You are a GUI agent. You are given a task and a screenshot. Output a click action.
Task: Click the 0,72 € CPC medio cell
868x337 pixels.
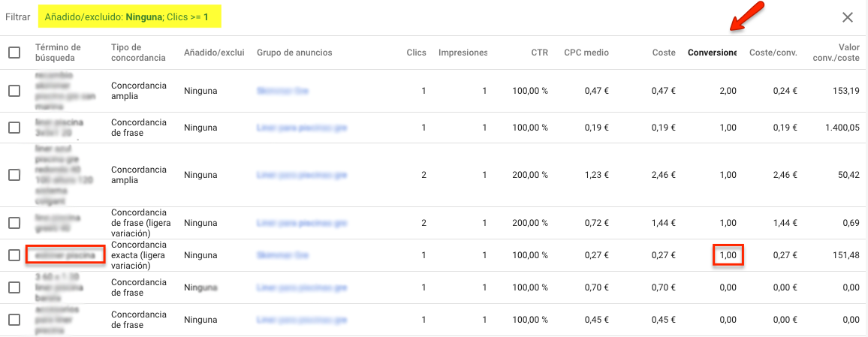point(597,223)
